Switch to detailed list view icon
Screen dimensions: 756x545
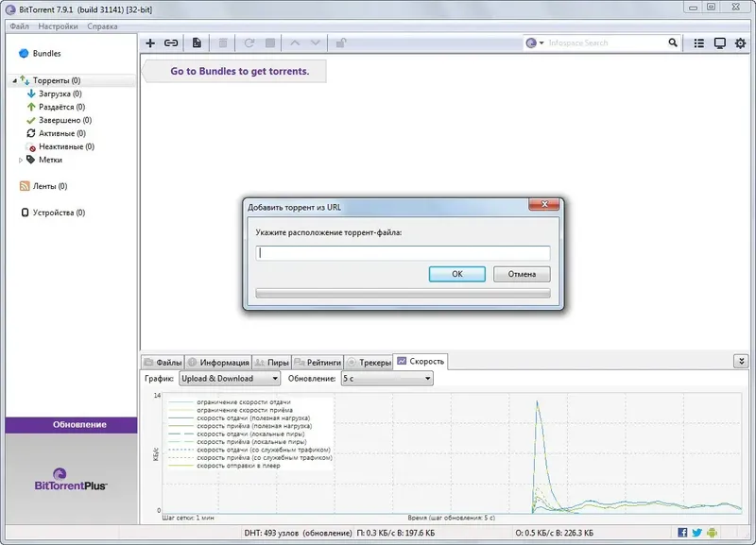point(697,43)
